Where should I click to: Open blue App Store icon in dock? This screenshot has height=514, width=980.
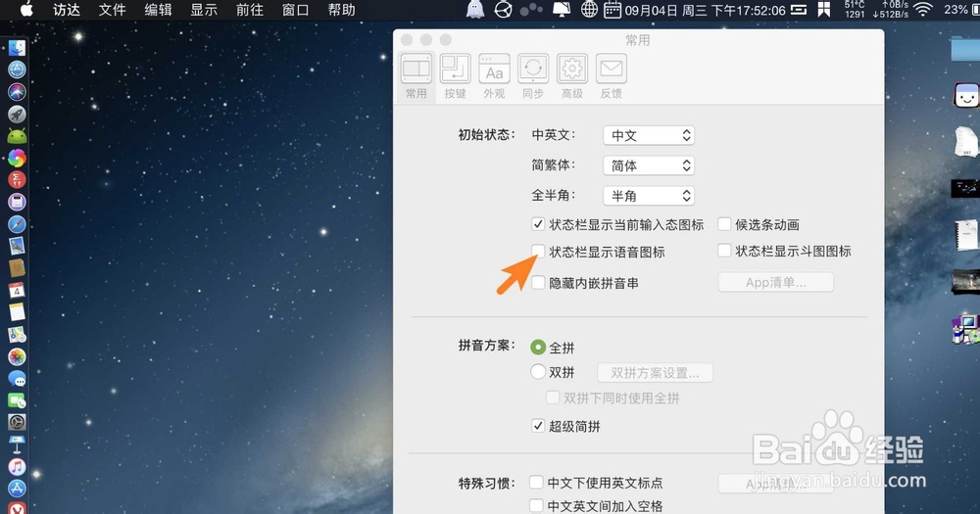coord(17,489)
